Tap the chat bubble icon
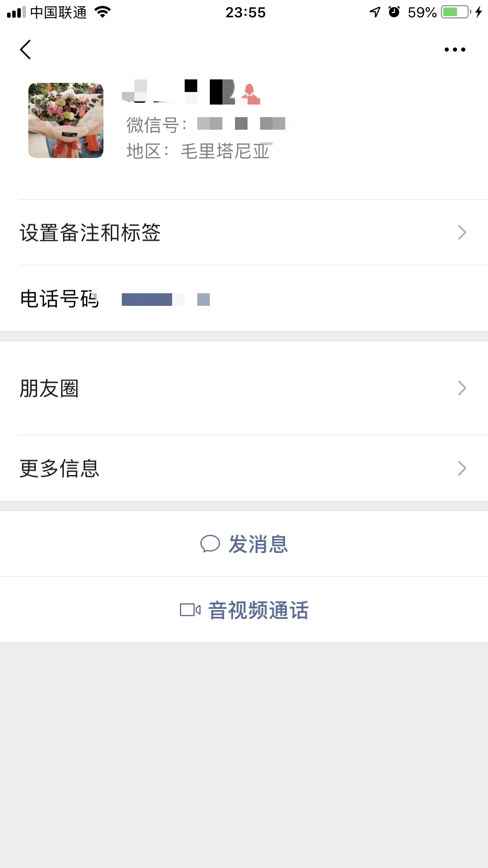Screen dimensions: 488x868 210,544
